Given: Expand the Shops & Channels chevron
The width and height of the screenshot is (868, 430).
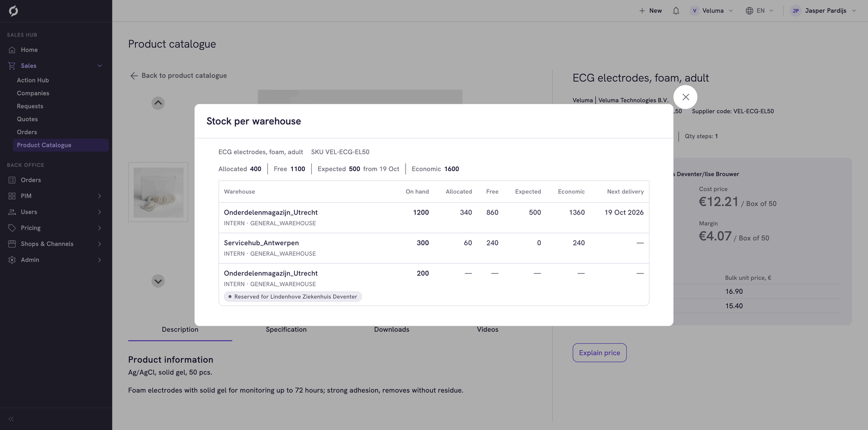Looking at the screenshot, I should point(100,244).
